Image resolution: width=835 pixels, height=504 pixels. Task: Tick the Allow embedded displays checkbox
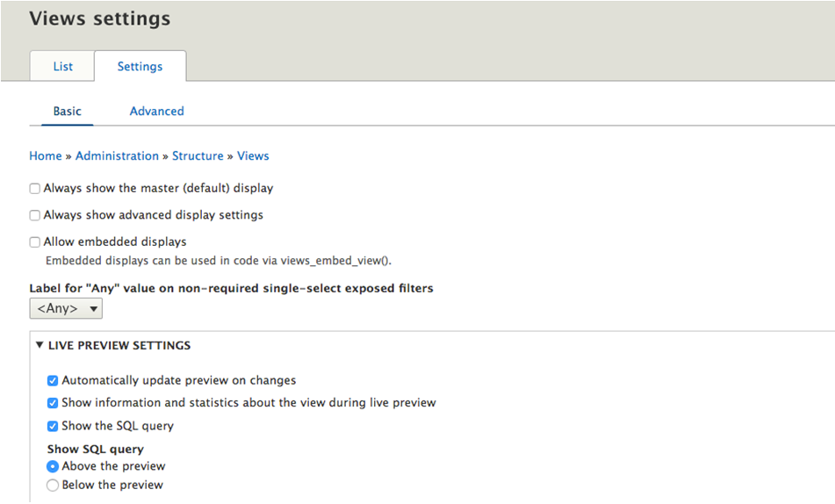(x=35, y=242)
